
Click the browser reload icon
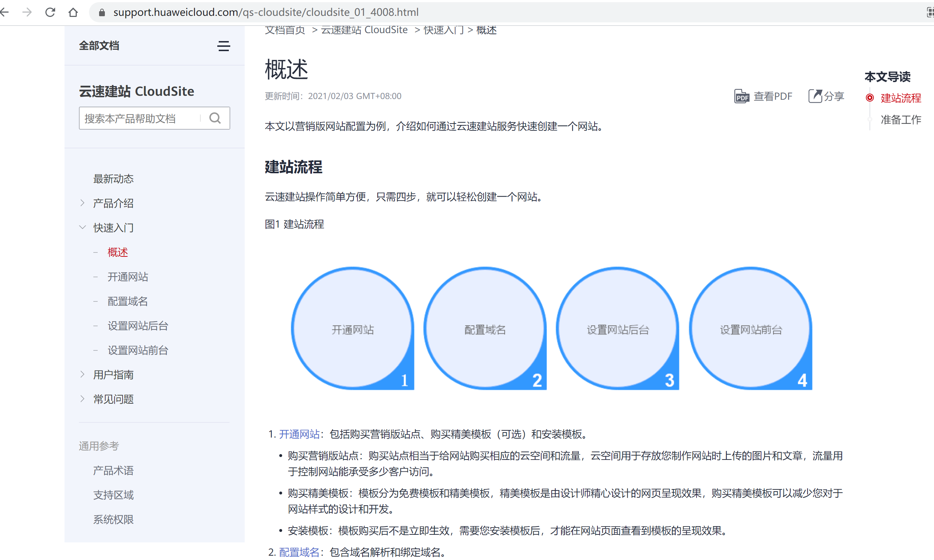50,13
